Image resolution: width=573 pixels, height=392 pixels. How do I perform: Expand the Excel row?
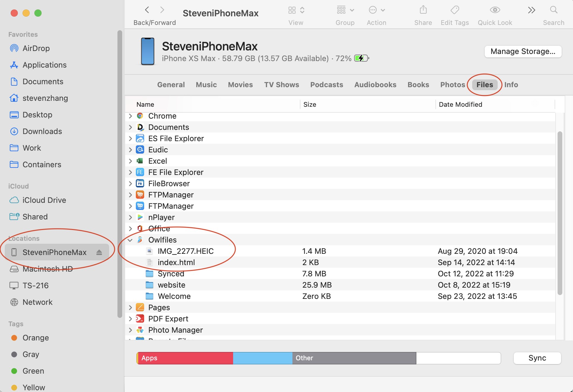[130, 161]
